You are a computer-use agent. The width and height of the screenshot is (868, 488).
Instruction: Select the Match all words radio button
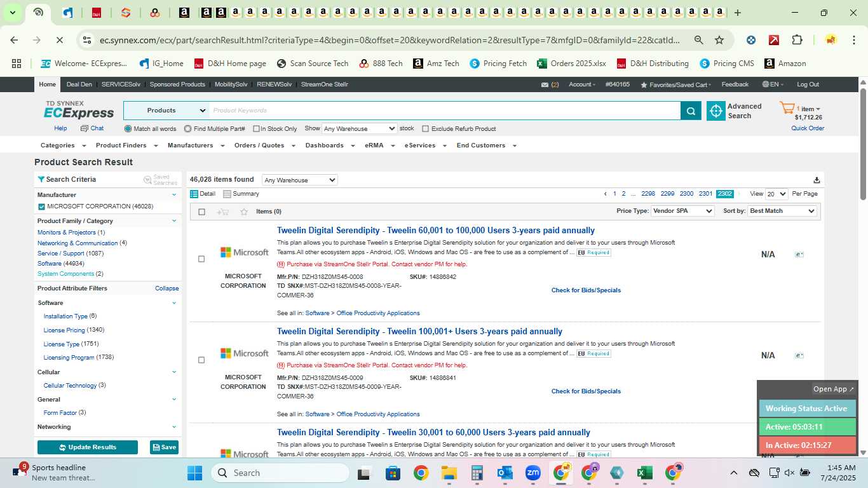click(x=128, y=129)
